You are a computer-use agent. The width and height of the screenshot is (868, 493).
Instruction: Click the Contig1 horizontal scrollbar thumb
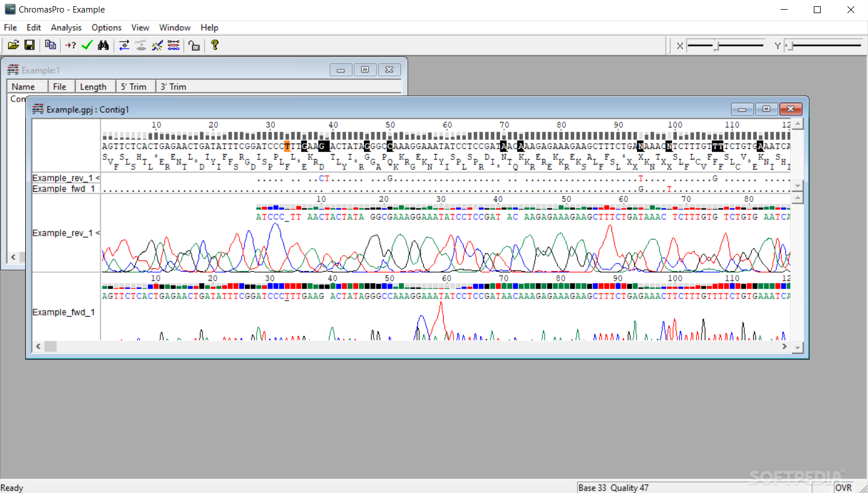point(51,346)
